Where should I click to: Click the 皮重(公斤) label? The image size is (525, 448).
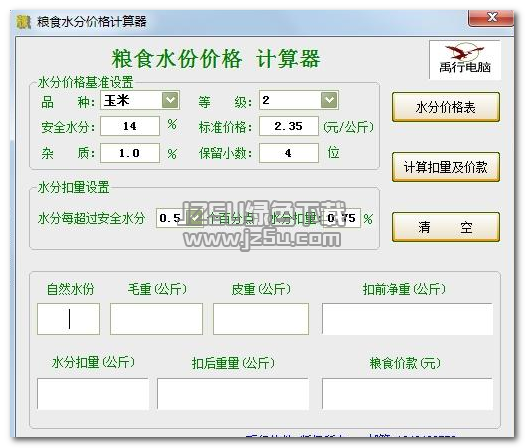point(261,289)
